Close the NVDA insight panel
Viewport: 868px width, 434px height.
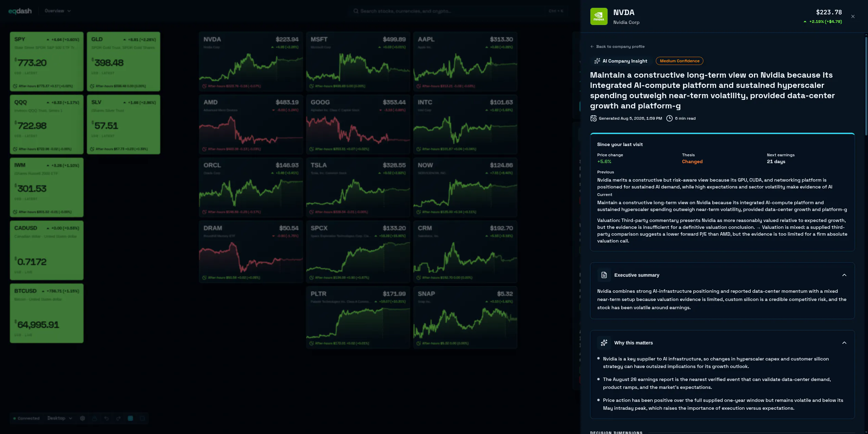pyautogui.click(x=853, y=16)
